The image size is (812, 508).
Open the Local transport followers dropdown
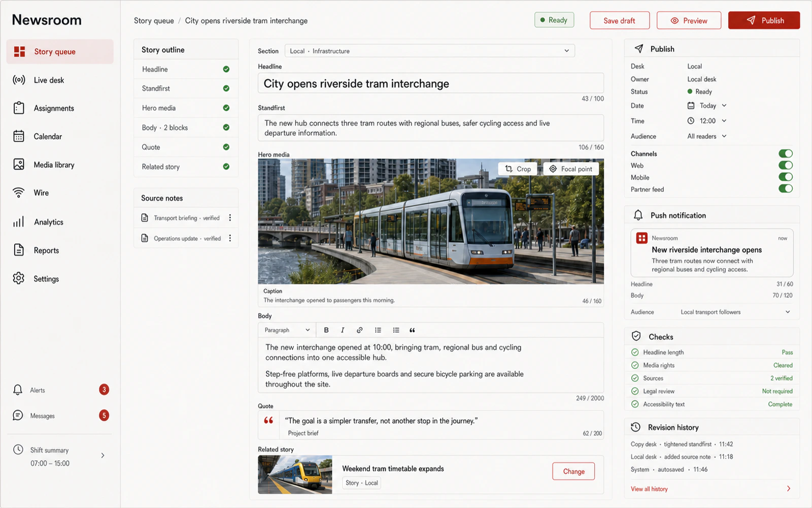(x=735, y=312)
